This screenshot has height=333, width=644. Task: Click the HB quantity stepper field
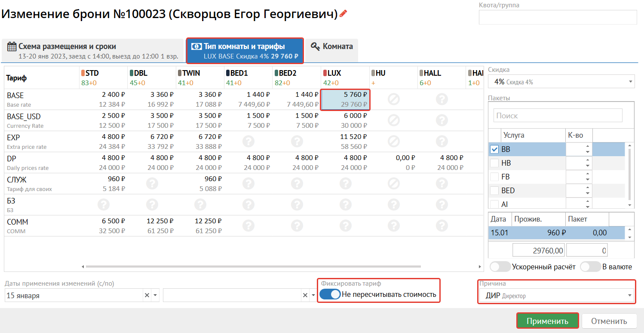click(x=579, y=163)
